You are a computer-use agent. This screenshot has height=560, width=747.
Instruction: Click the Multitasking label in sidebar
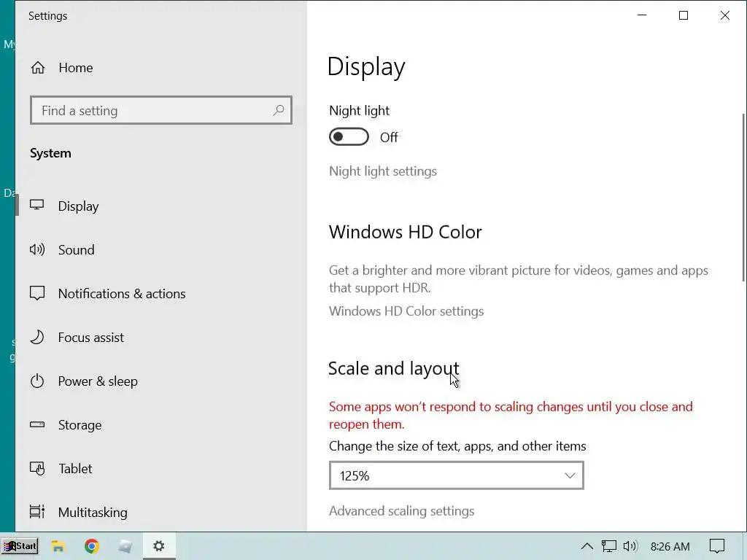pos(93,513)
